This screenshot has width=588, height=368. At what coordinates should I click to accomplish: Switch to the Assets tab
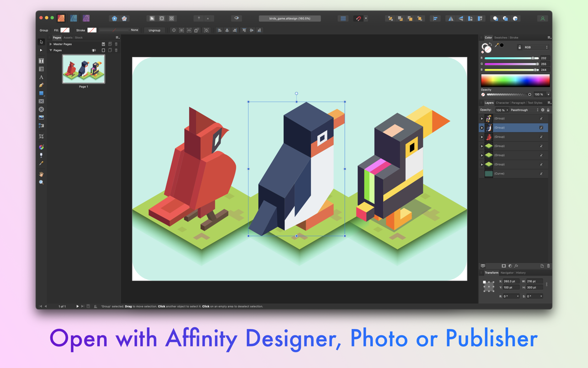[x=68, y=38]
